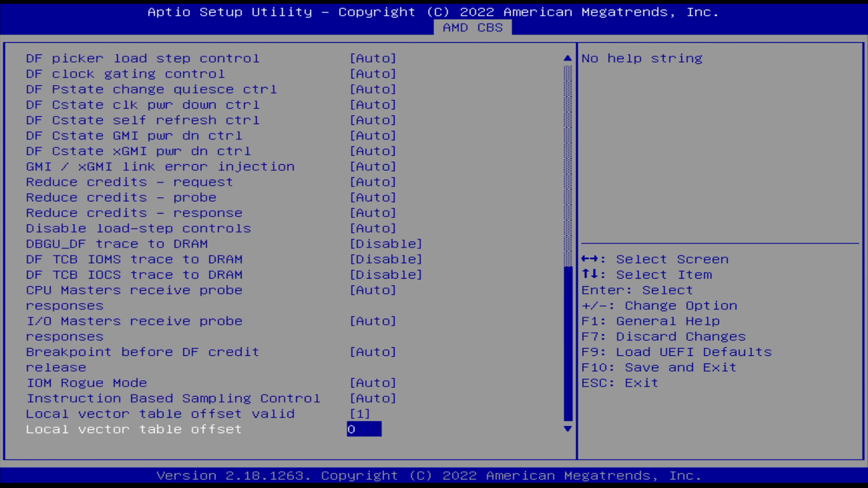Screen dimensions: 868x488
Task: Toggle DF TCB IOMS trace Disable value
Action: (x=386, y=259)
